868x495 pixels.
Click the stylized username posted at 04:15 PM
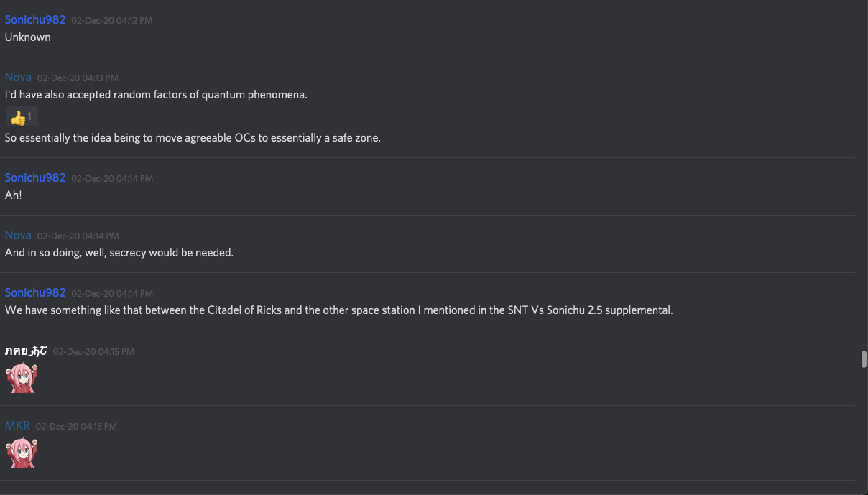26,351
